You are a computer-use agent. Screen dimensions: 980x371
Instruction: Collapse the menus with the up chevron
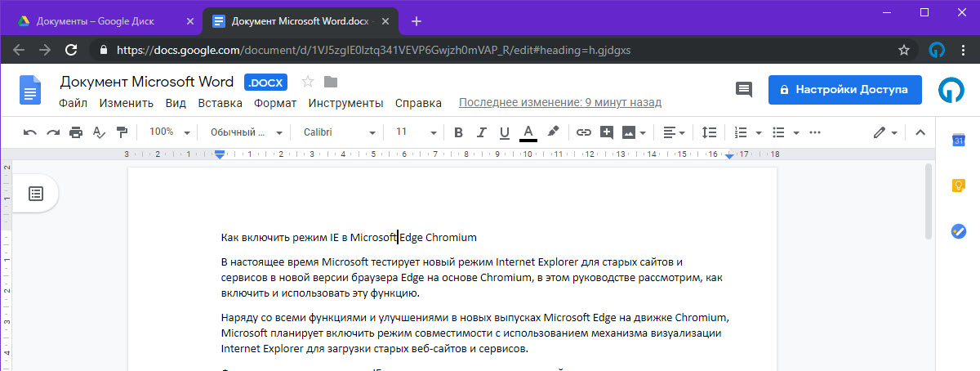coord(920,132)
